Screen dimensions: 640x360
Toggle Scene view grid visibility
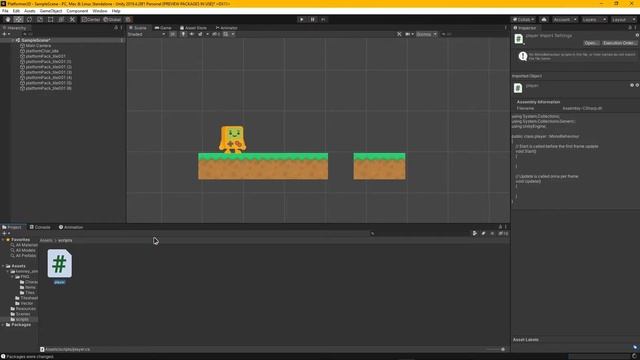tap(225, 34)
